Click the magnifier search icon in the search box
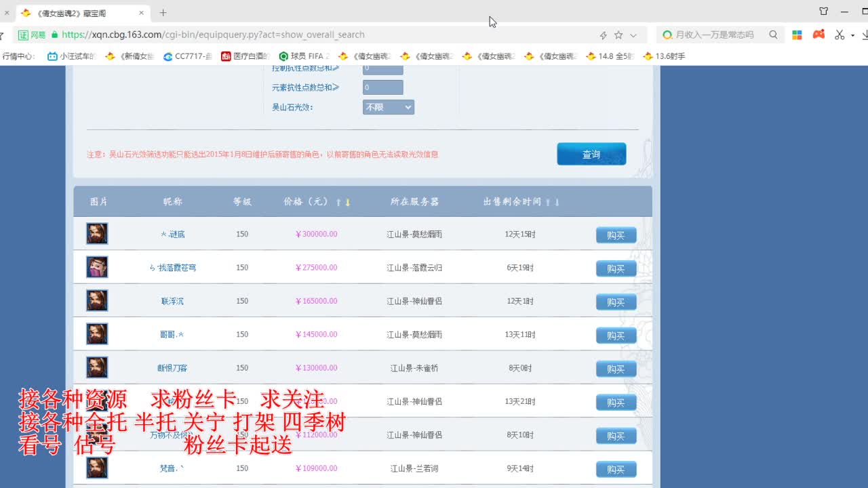 point(774,34)
